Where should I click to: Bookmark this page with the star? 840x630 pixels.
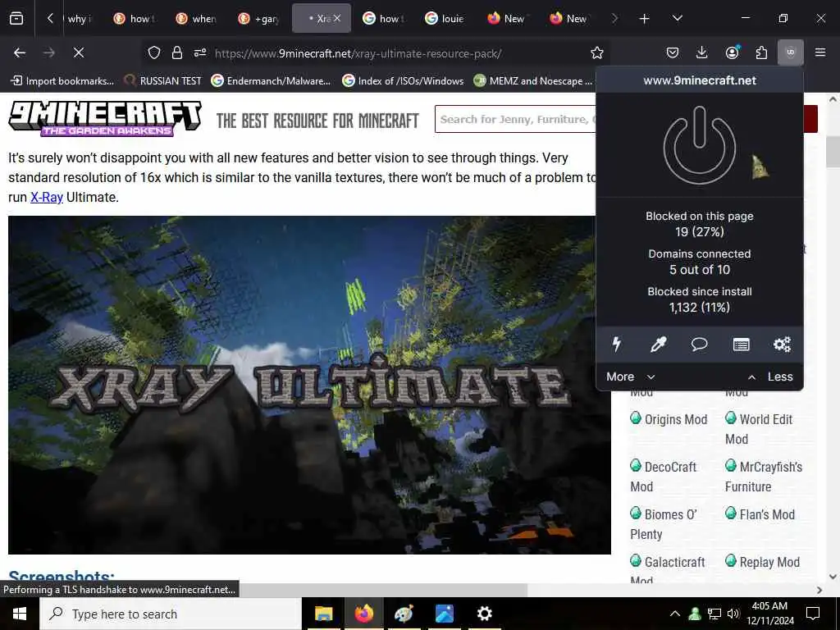click(597, 52)
